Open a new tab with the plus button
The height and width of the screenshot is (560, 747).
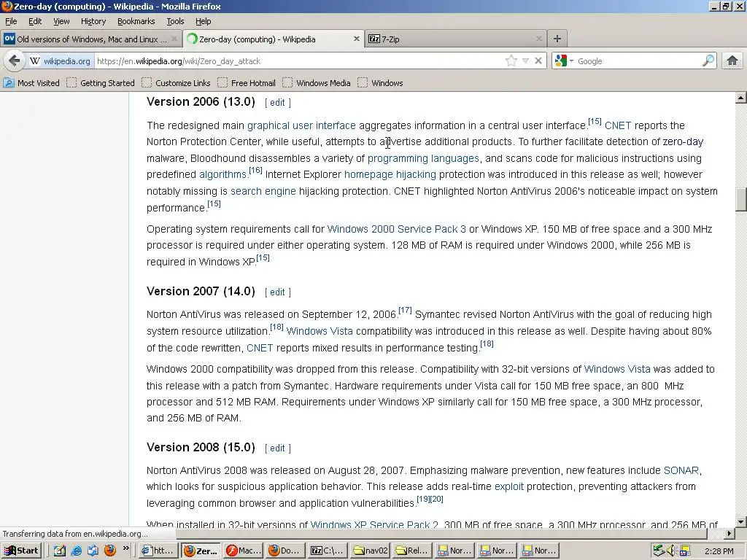click(x=557, y=39)
